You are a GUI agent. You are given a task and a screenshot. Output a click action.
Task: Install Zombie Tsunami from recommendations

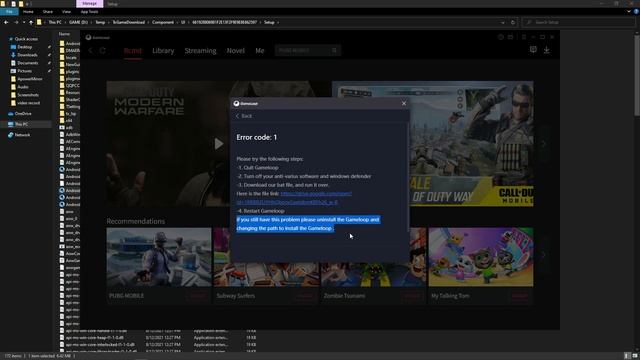[412, 296]
